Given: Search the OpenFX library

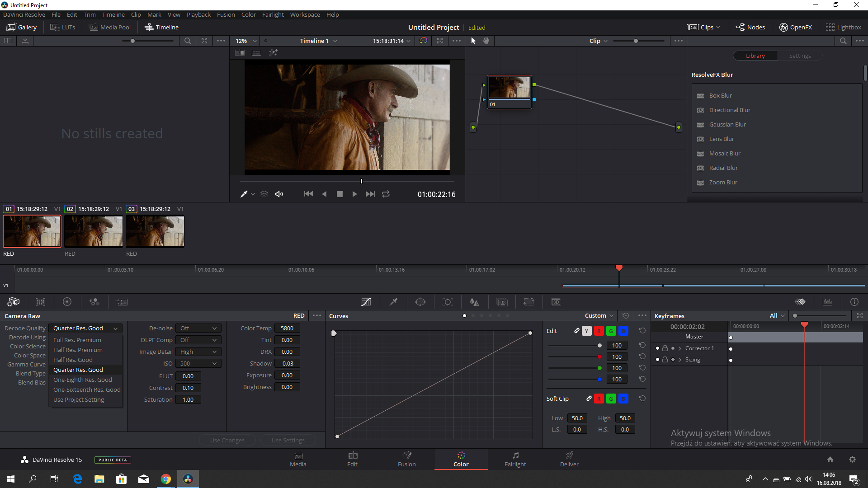Looking at the screenshot, I should (x=843, y=41).
